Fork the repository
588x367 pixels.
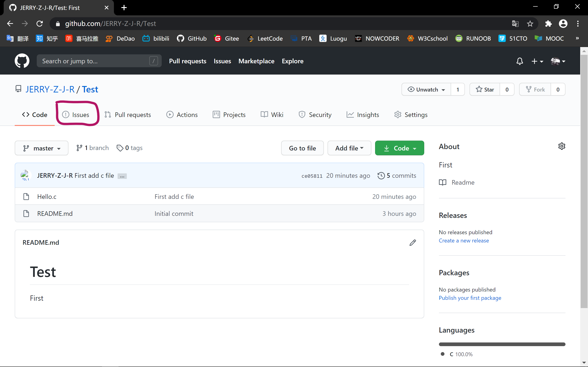[x=535, y=89]
